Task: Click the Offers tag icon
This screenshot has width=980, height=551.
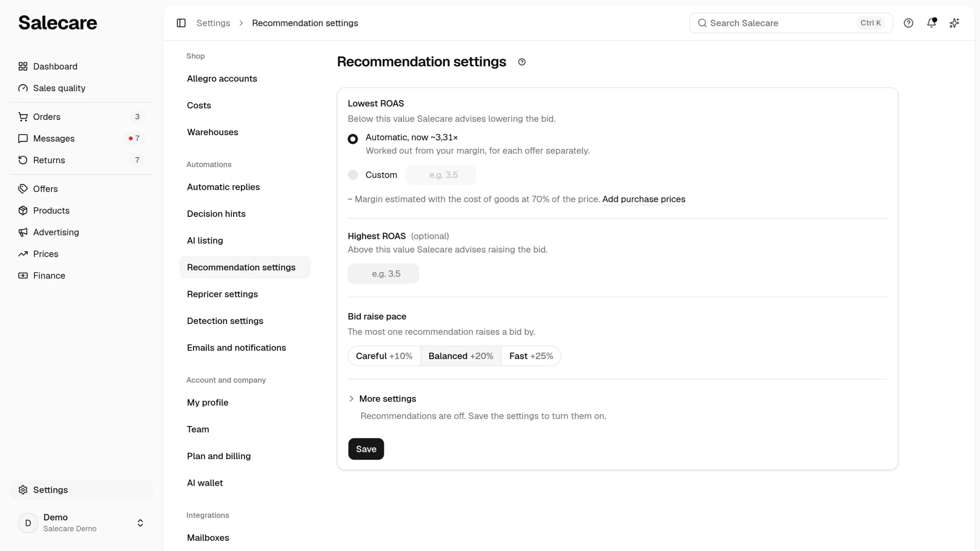Action: point(23,189)
